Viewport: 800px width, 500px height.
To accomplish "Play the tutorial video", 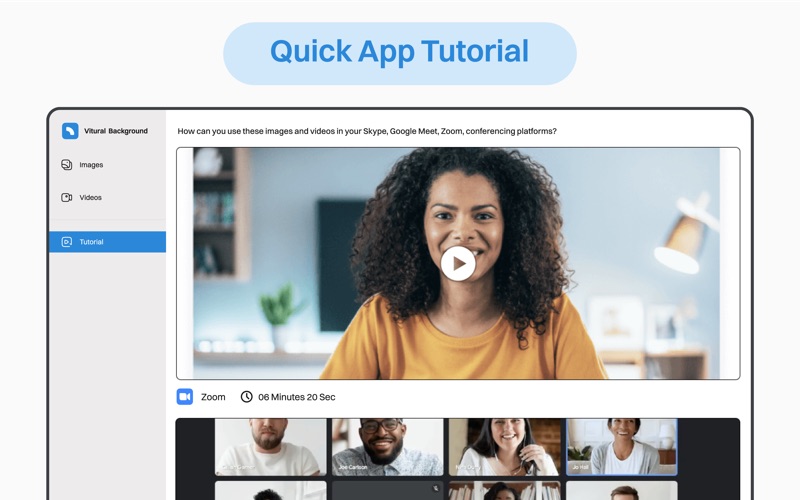I will coord(458,264).
